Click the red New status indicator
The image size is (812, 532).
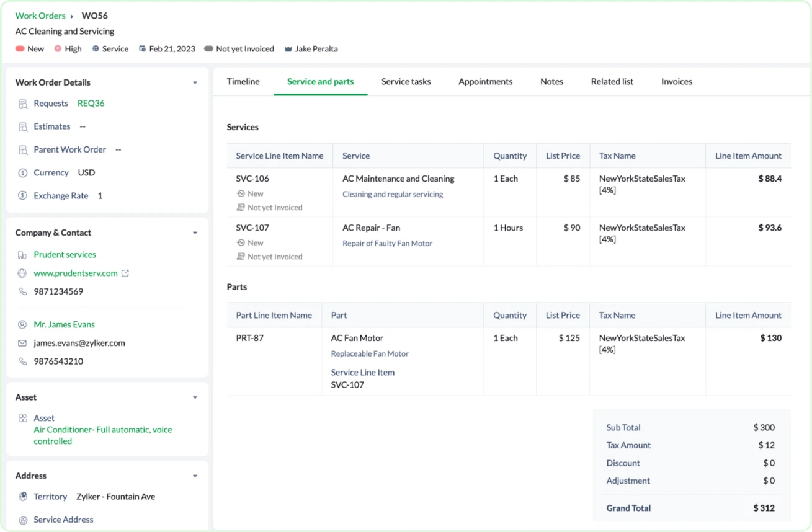tap(20, 49)
